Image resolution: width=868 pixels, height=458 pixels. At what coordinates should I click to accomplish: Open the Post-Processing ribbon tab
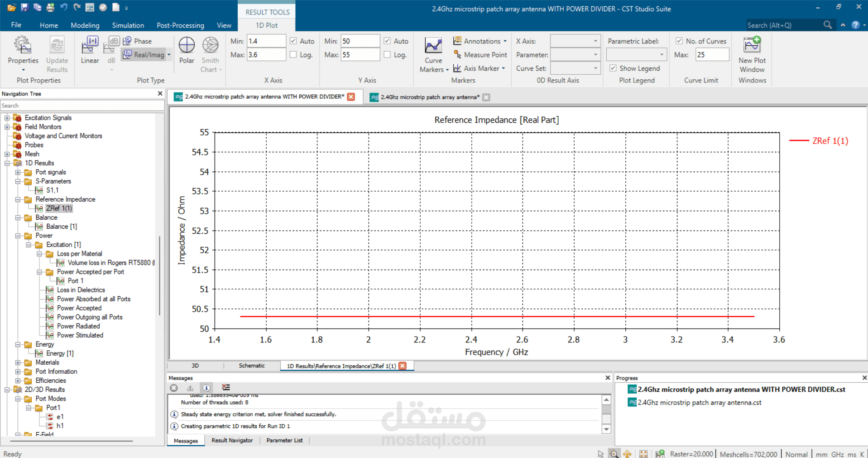pyautogui.click(x=180, y=25)
